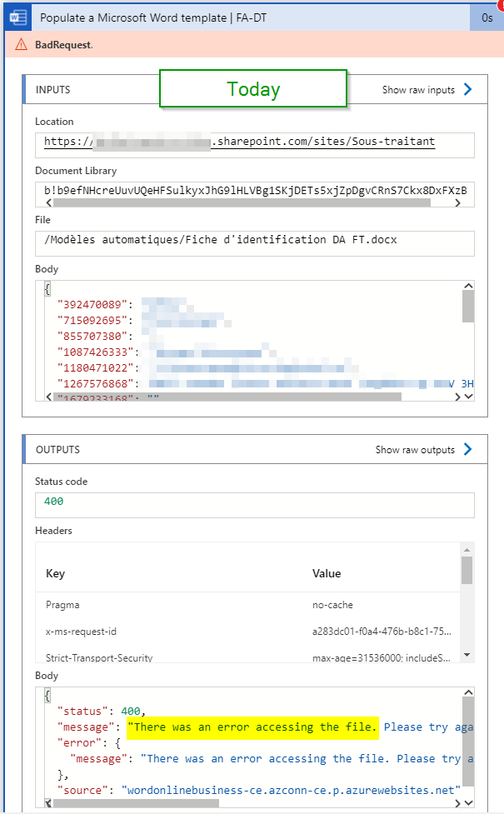Select the a283dc01 request id value
Image resolution: width=504 pixels, height=814 pixels.
point(382,632)
